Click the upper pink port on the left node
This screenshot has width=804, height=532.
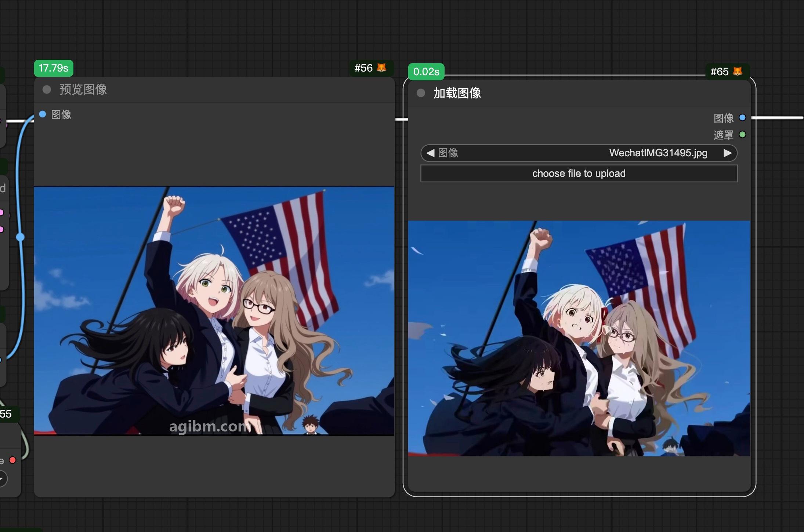pos(1,212)
